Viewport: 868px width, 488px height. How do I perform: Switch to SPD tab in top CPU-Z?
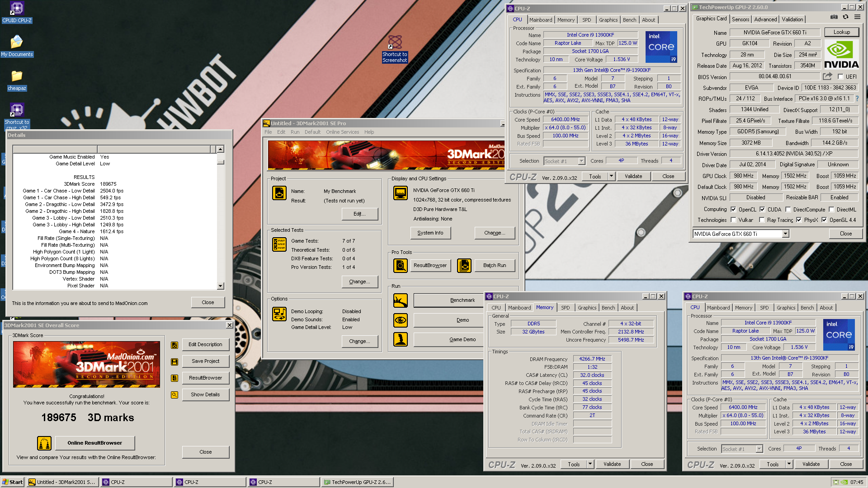(586, 20)
